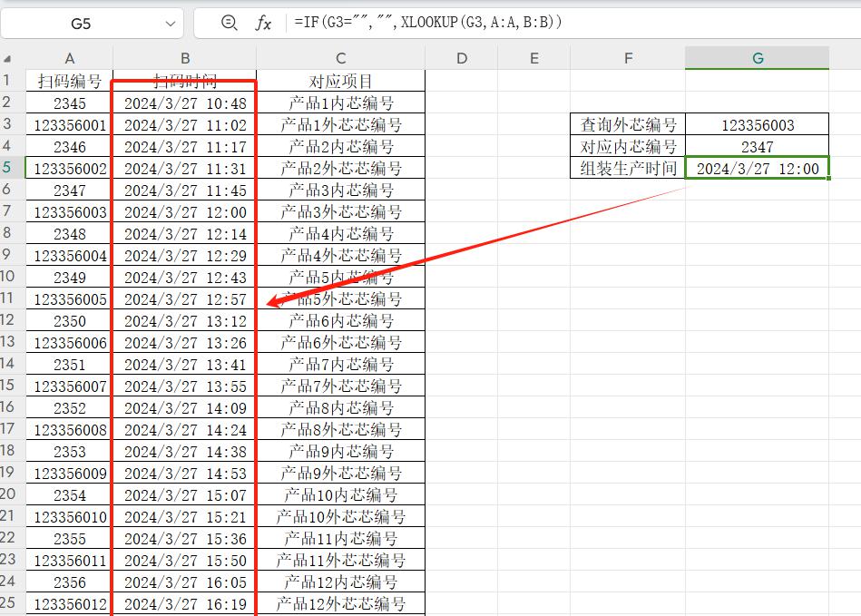
Task: Click cell 123356005 in column A
Action: tap(69, 298)
